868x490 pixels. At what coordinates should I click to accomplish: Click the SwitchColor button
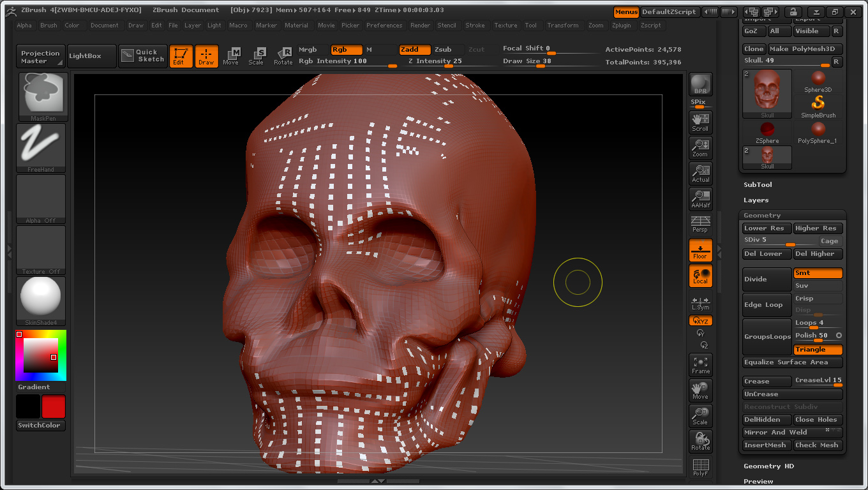(x=41, y=426)
